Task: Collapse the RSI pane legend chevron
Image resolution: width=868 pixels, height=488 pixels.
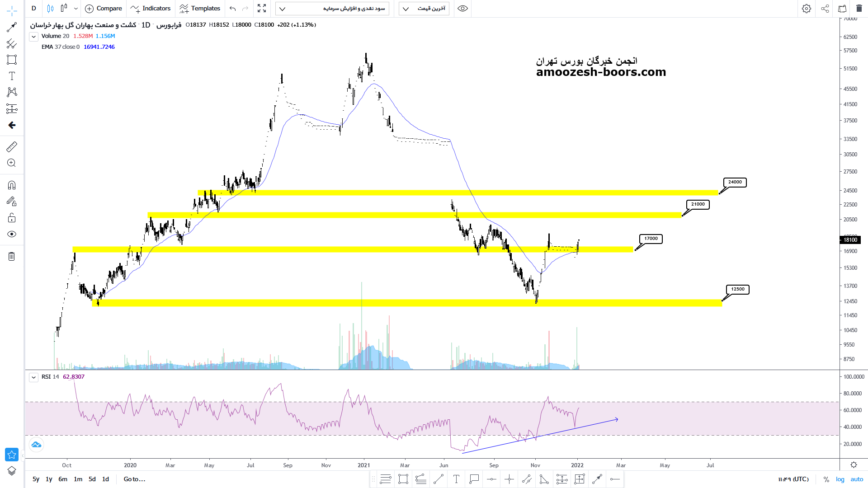Action: coord(33,377)
